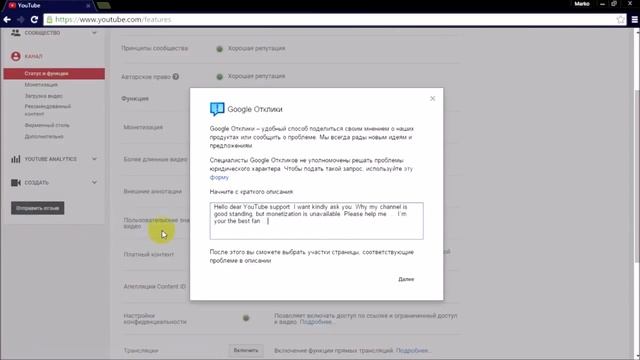Open Дополнительно in the sidebar
This screenshot has height=360, width=640.
tap(44, 136)
